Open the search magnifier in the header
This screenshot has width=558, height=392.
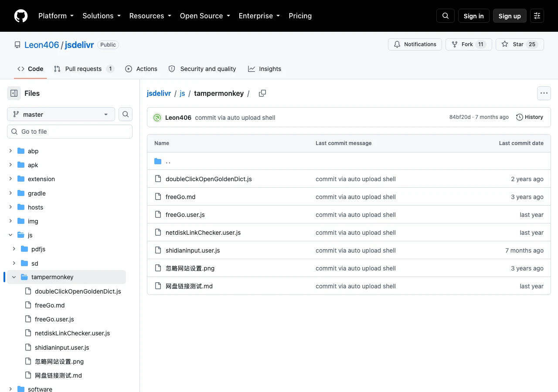(446, 16)
